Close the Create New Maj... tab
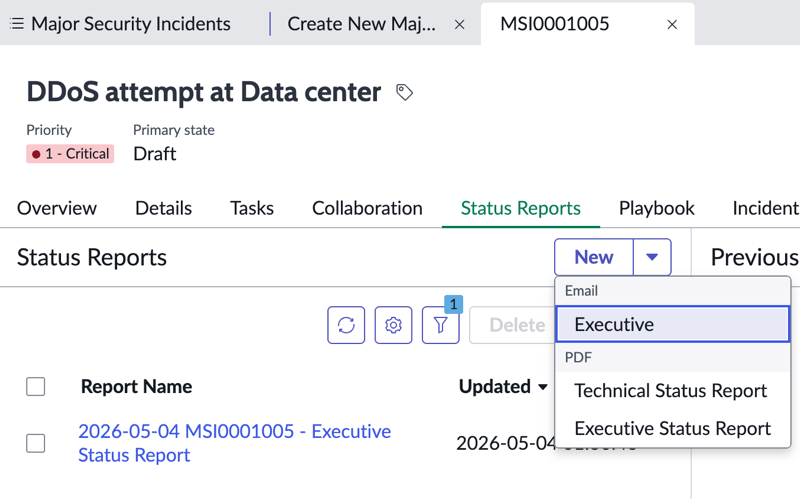The height and width of the screenshot is (499, 800). (459, 24)
